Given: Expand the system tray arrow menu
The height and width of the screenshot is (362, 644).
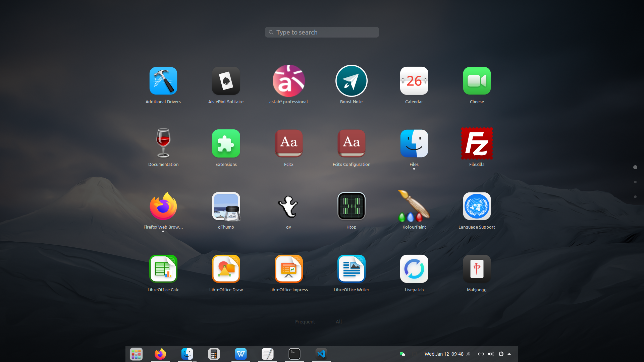Looking at the screenshot, I should click(509, 354).
